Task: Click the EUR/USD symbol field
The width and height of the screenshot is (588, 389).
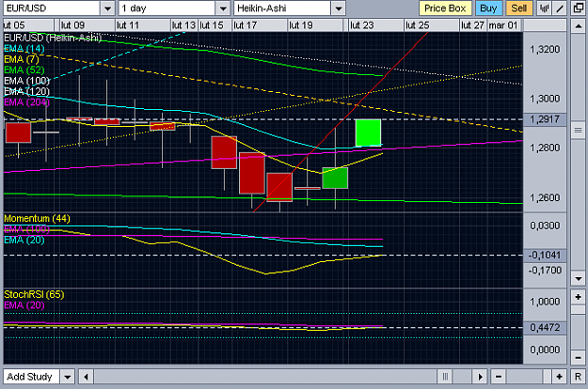Action: [x=52, y=8]
